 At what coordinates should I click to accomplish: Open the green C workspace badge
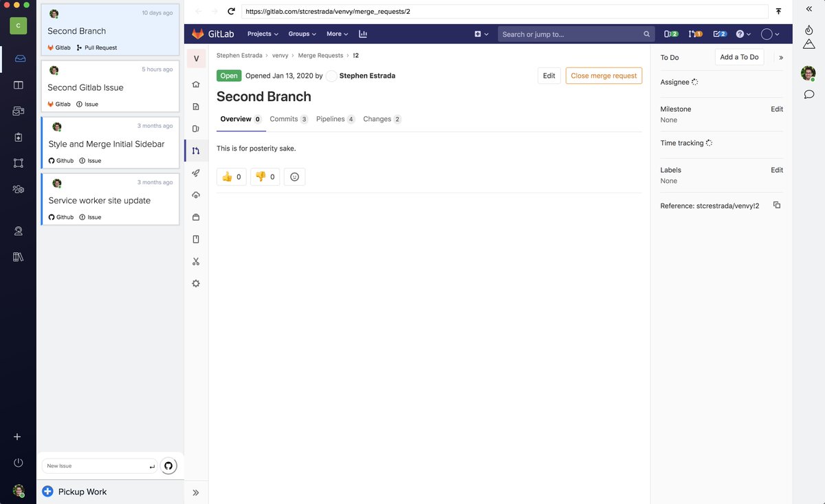click(18, 25)
